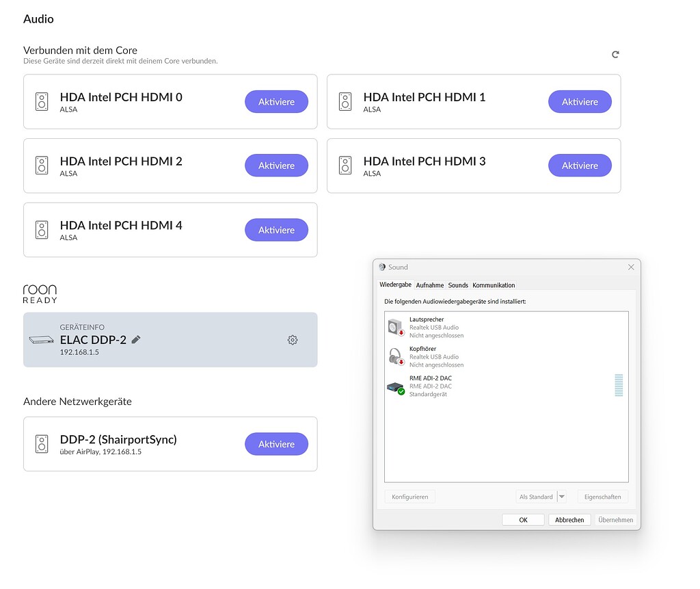Viewport: 700px width, 589px height.
Task: Click the ELAC DDP-2 device image
Action: point(42,340)
